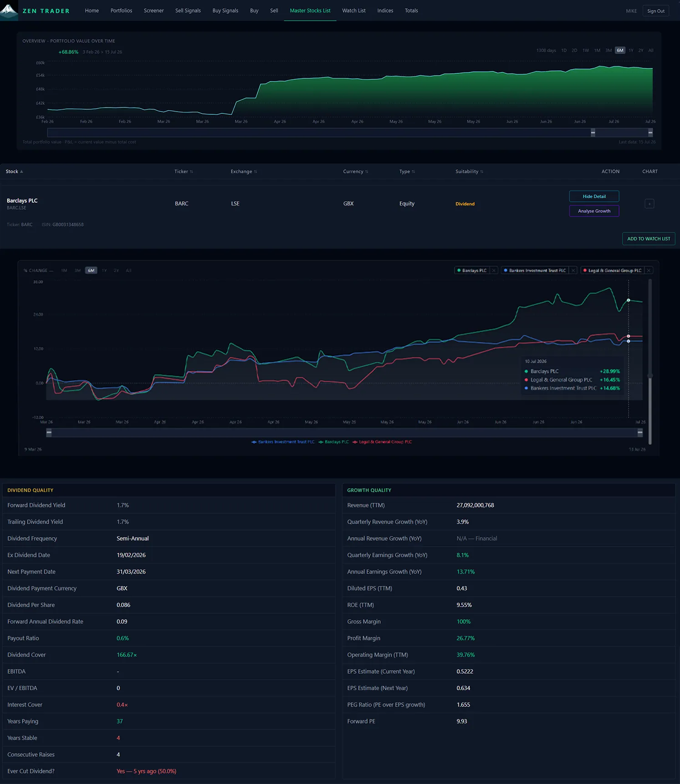Click the % change chart right range handle
The width and height of the screenshot is (680, 784).
click(x=640, y=432)
